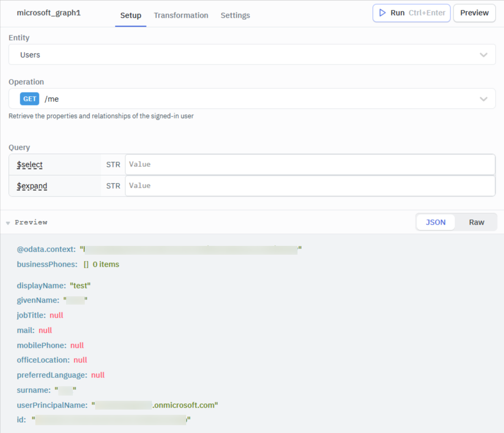The image size is (504, 433).
Task: Expand the Operation dropdown chevron
Action: (483, 99)
